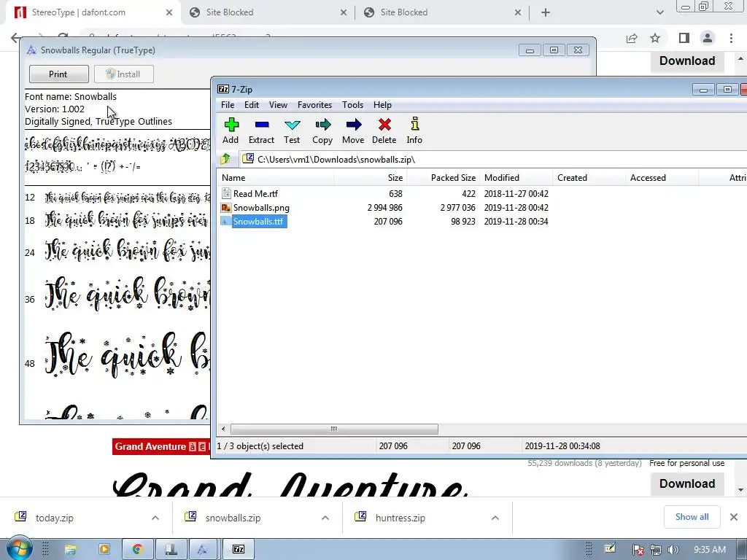Sort files by the Accessed column header

tap(662, 178)
